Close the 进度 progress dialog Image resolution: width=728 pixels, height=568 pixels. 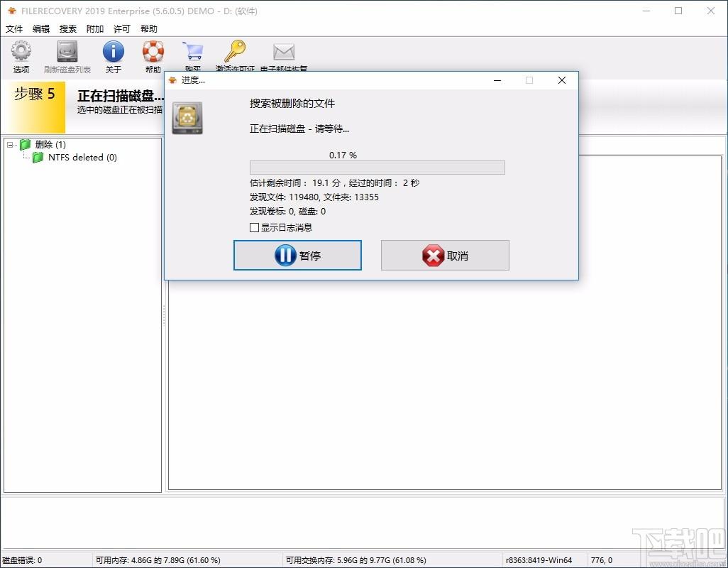(562, 80)
